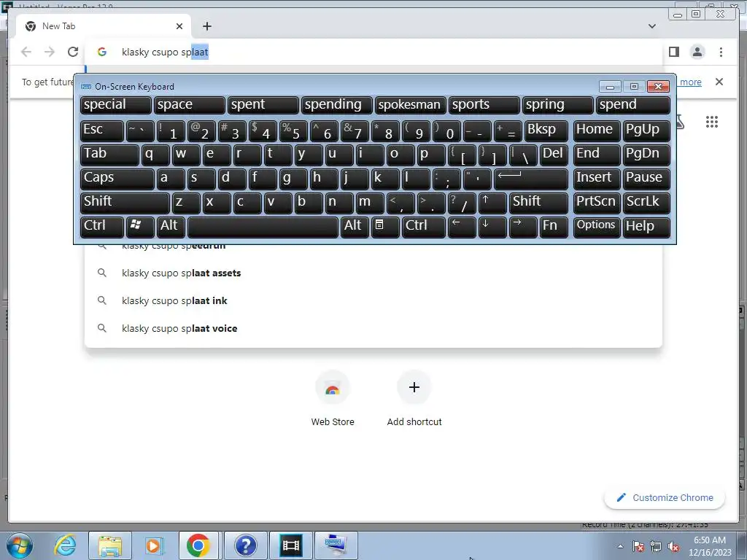This screenshot has height=560, width=747.
Task: Close the New Tab tab
Action: (179, 26)
